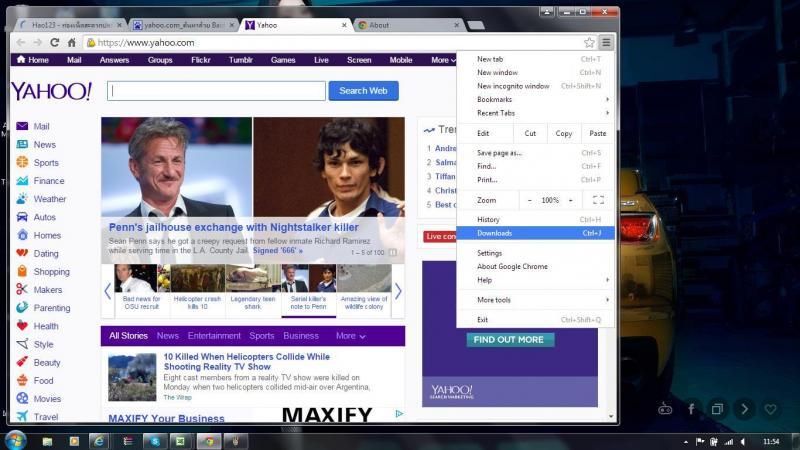Open Food cupcake icon in sidebar

click(x=22, y=380)
